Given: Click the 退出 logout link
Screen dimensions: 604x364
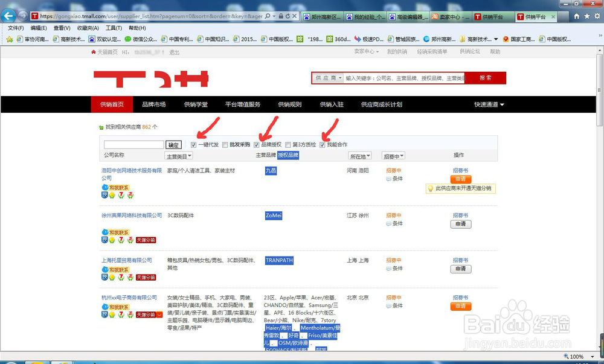Looking at the screenshot, I should [x=174, y=53].
